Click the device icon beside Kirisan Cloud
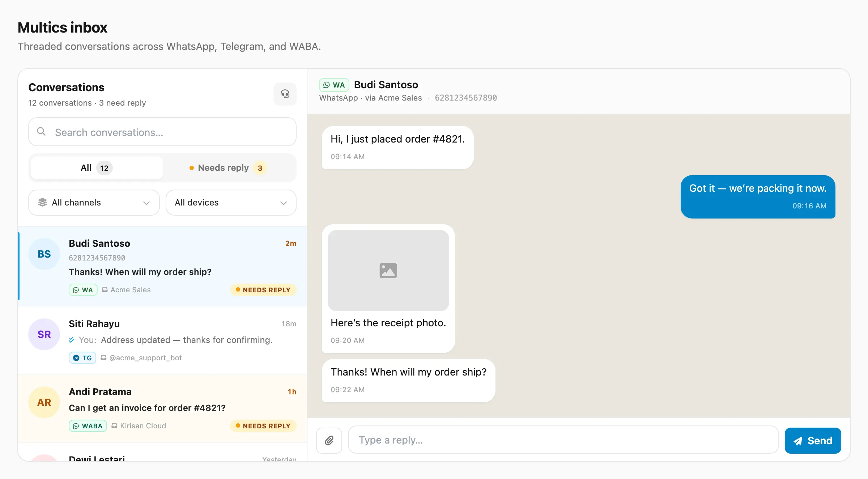This screenshot has height=479, width=868. (x=114, y=425)
